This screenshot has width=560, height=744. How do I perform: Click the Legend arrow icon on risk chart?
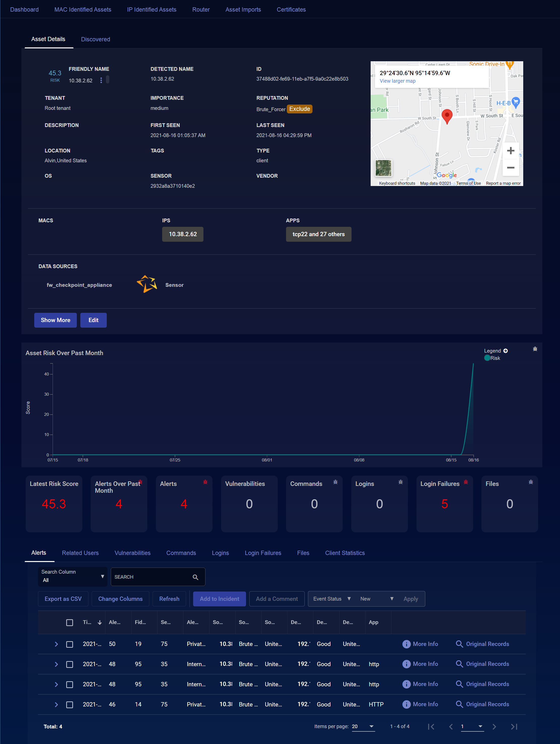tap(505, 351)
